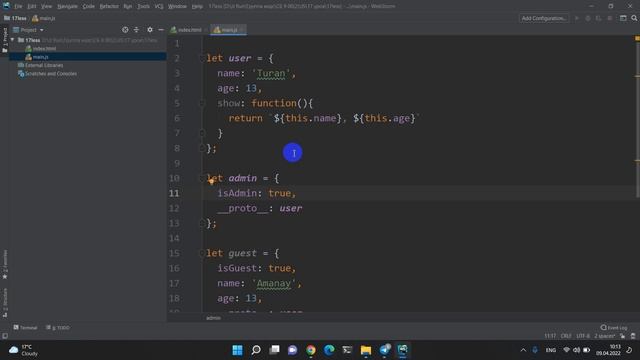Open File Explorer from the taskbar

click(x=366, y=350)
